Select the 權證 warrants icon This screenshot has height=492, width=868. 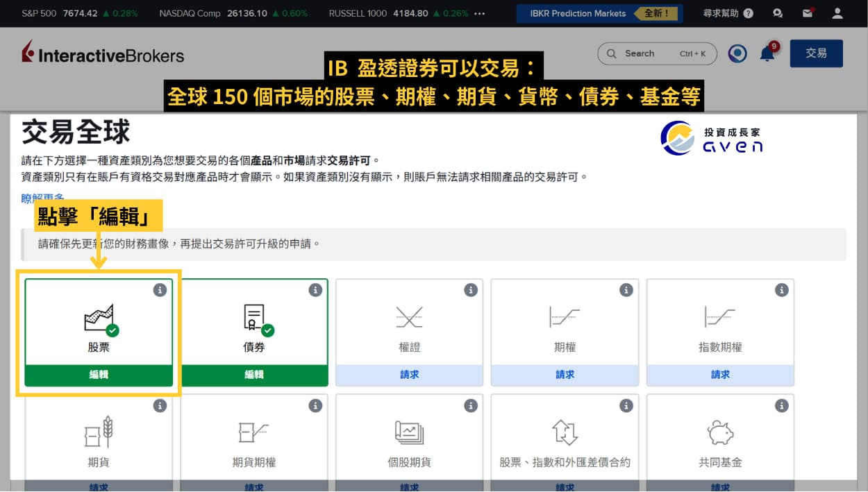[410, 317]
